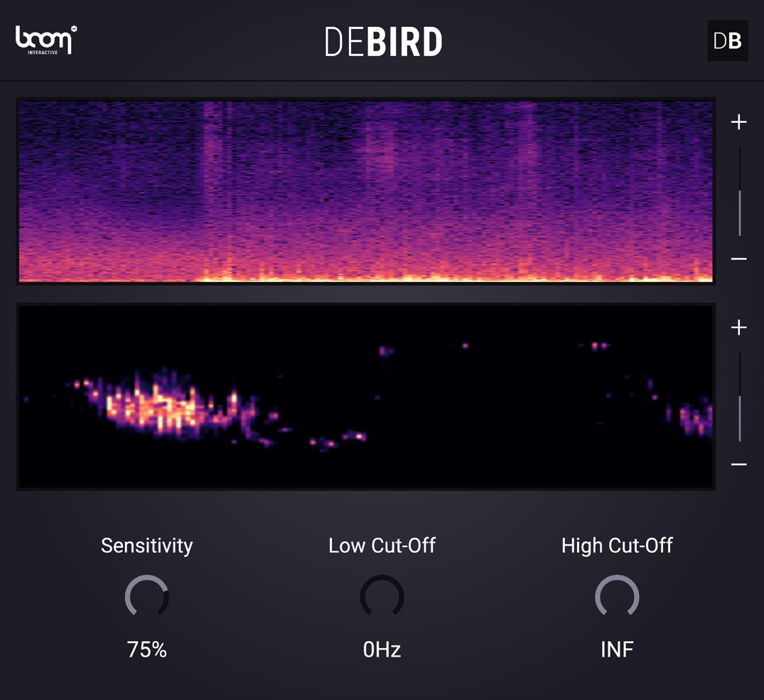Click the DEBIRD title
Viewport: 764px width, 700px height.
[384, 42]
